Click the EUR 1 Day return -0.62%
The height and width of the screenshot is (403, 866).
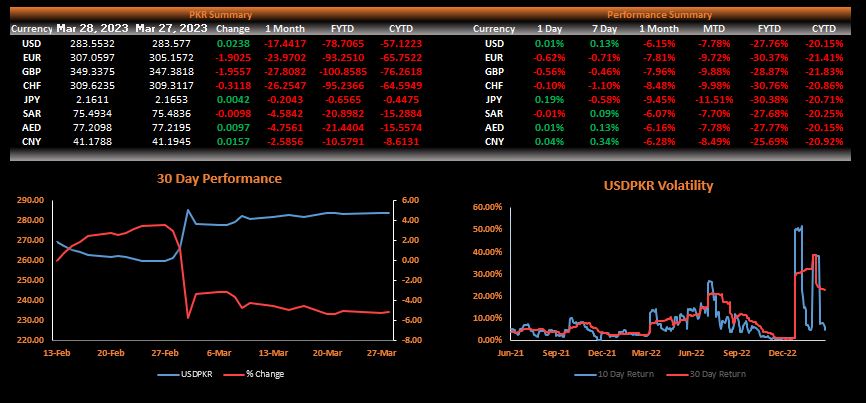(x=549, y=57)
